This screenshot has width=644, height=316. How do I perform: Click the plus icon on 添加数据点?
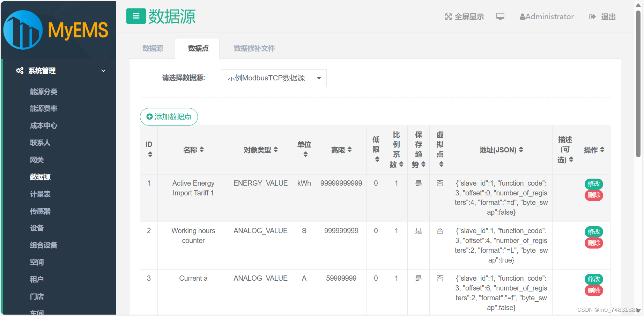149,117
